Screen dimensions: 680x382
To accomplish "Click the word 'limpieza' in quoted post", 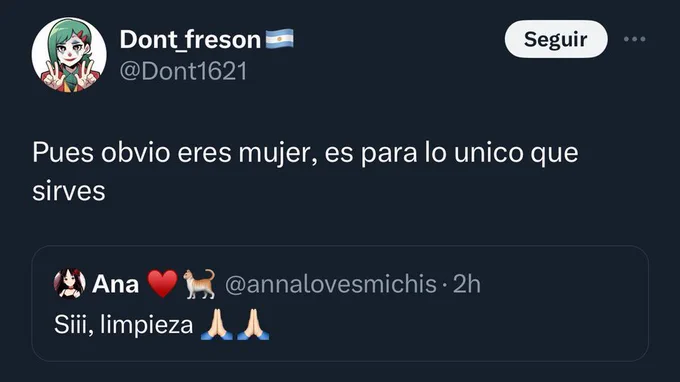I will (147, 325).
